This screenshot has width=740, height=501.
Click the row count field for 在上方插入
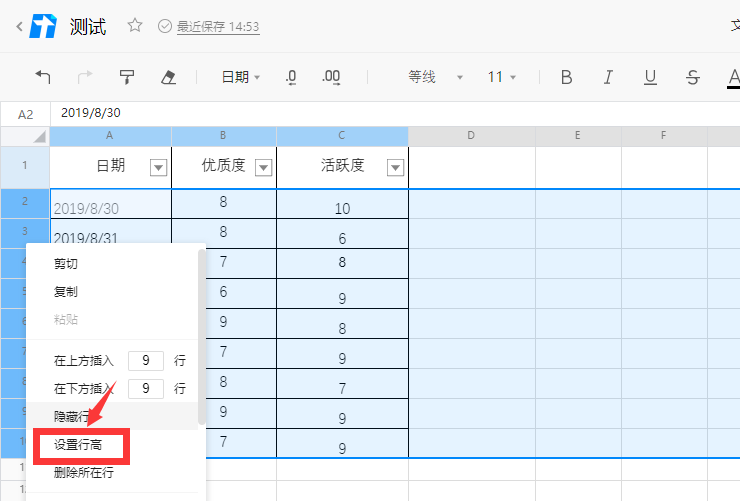[146, 360]
